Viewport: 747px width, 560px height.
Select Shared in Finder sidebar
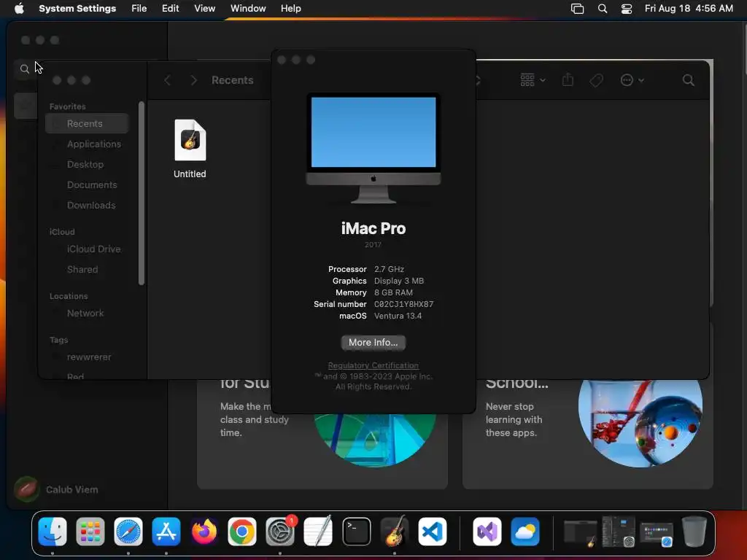pos(87,270)
